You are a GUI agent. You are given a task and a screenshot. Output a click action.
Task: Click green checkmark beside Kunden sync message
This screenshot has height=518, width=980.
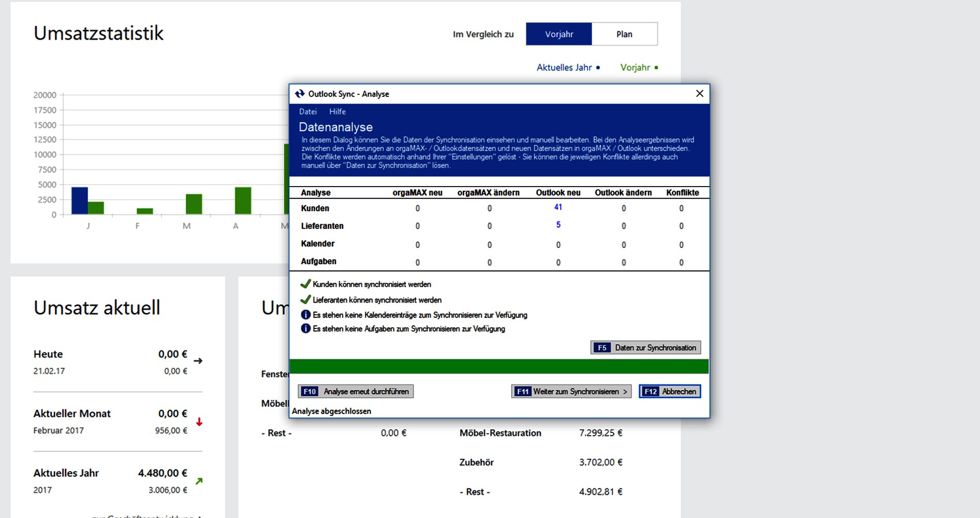(305, 284)
